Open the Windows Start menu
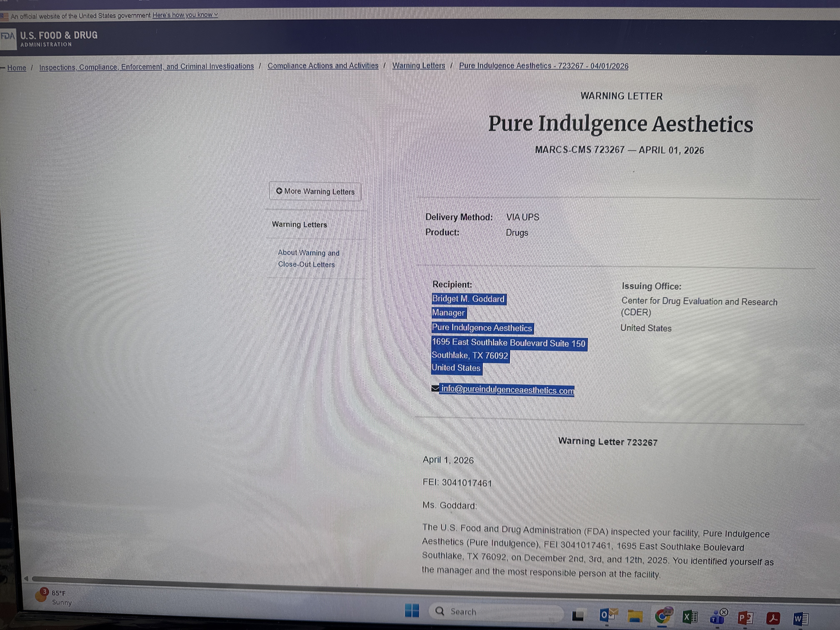The height and width of the screenshot is (630, 840). click(x=412, y=611)
